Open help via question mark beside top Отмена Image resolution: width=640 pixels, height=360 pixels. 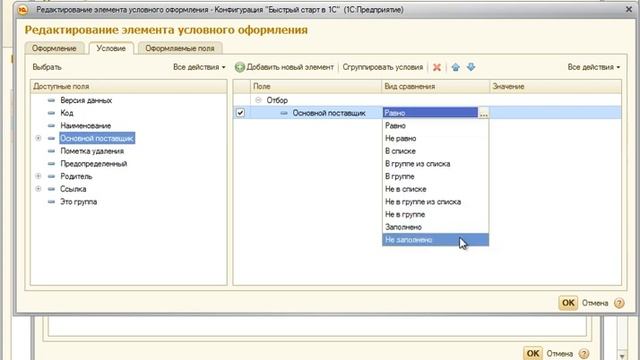[x=619, y=303]
